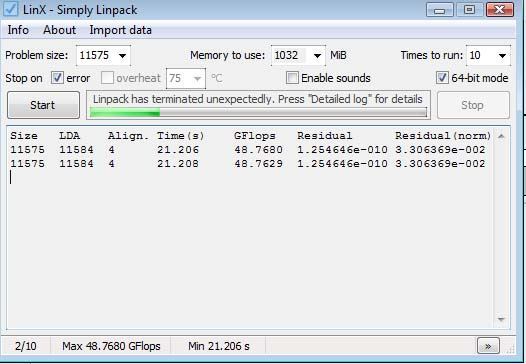Click the Start button
The image size is (526, 364).
pos(43,105)
